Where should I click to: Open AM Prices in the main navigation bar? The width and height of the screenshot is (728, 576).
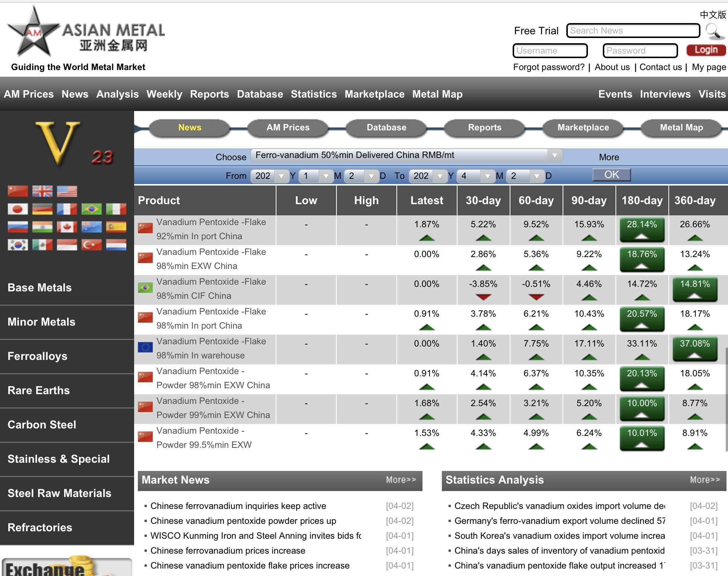(29, 94)
